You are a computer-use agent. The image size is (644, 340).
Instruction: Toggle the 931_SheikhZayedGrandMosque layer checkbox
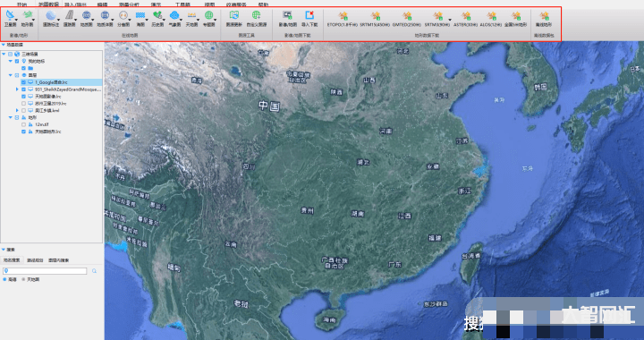pyautogui.click(x=23, y=89)
